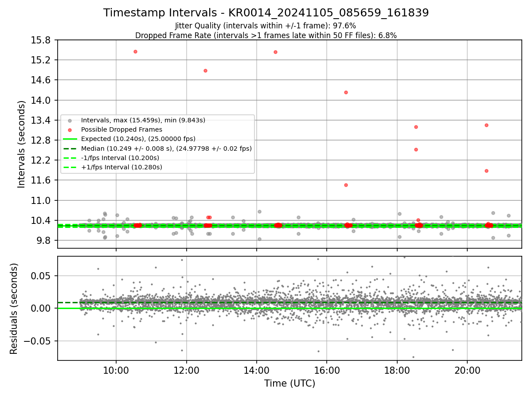Click the 18:00 time-axis tick label

pos(397,371)
